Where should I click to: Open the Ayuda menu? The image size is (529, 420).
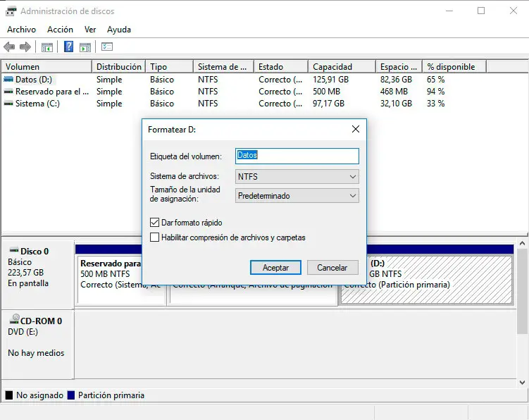[119, 30]
